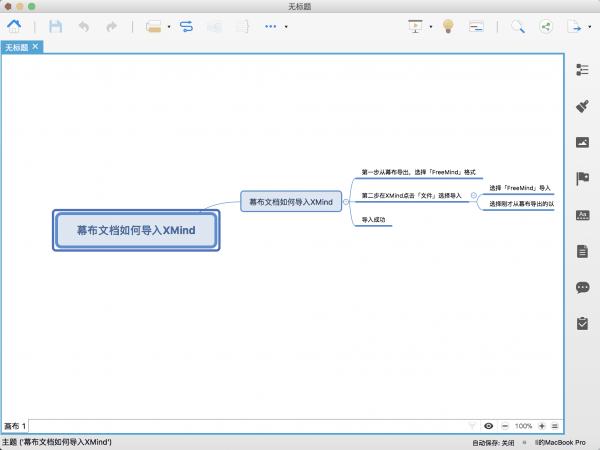Screen dimensions: 600x450
Task: Redo the last undone action
Action: point(111,26)
